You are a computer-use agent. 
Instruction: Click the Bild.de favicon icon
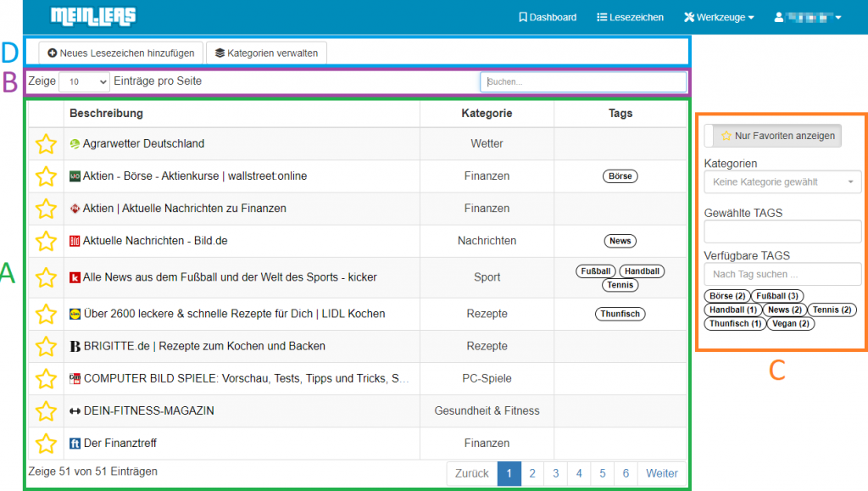point(75,241)
